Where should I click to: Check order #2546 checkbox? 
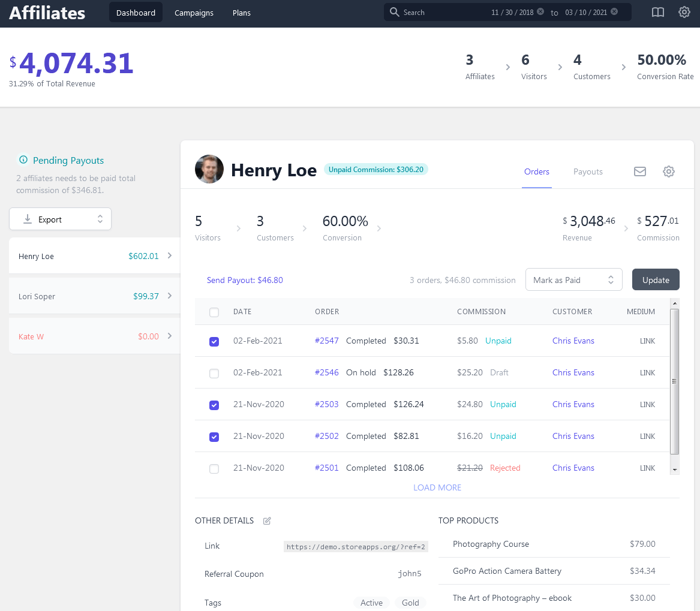pos(214,373)
